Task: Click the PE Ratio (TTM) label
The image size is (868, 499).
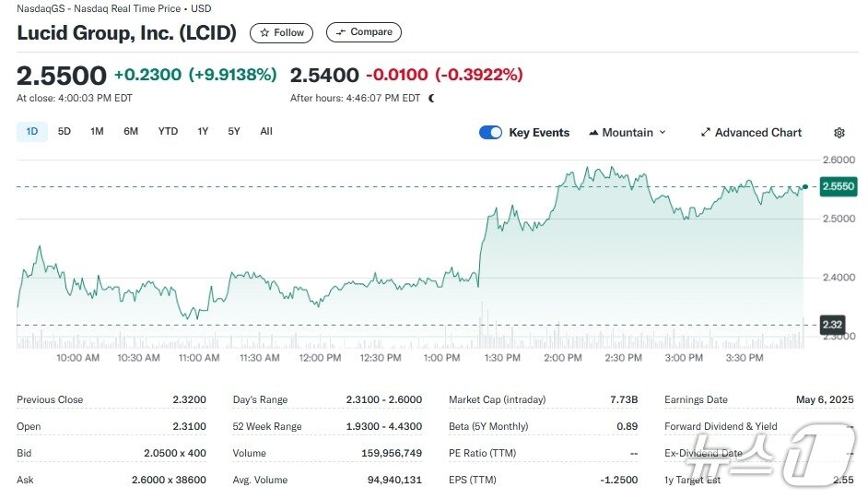Action: 482,453
